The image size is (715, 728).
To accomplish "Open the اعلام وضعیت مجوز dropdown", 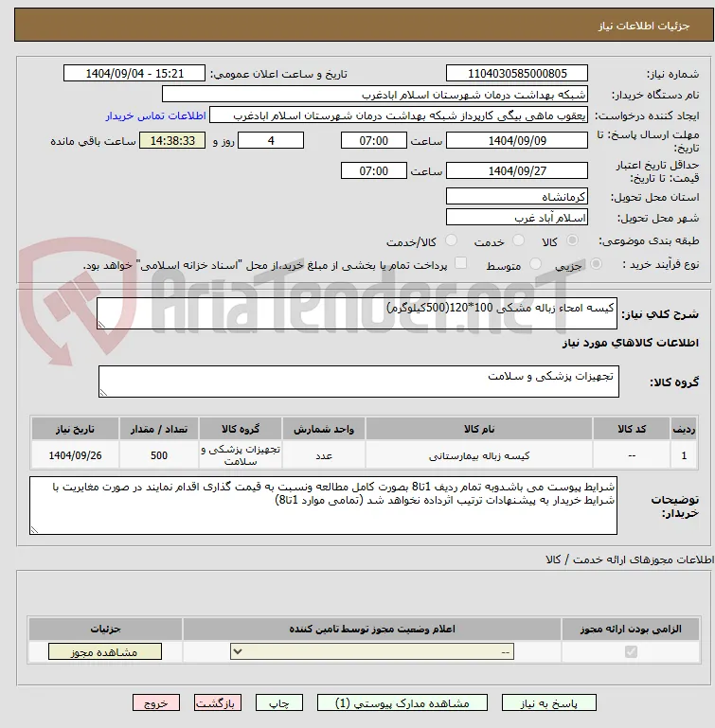I will [x=372, y=652].
